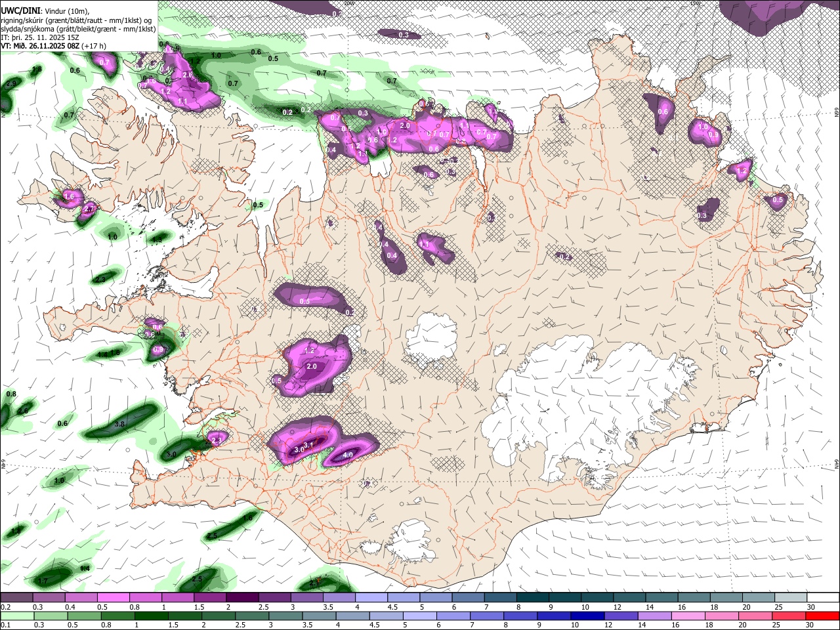Viewport: 840px width, 630px height.
Task: Select the pale lavender swatch between 4 and 4.5, upper legend
Action: pos(370,597)
